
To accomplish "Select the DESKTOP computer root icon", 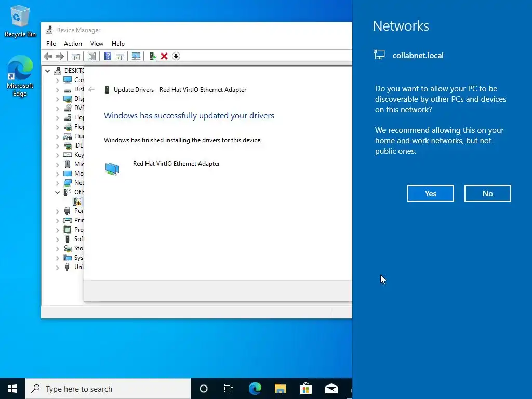I will pos(58,71).
